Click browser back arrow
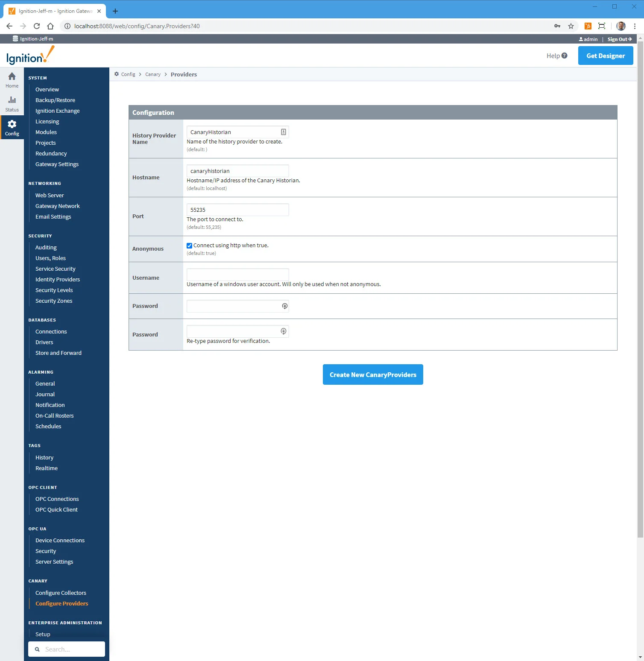The width and height of the screenshot is (644, 661). point(9,26)
